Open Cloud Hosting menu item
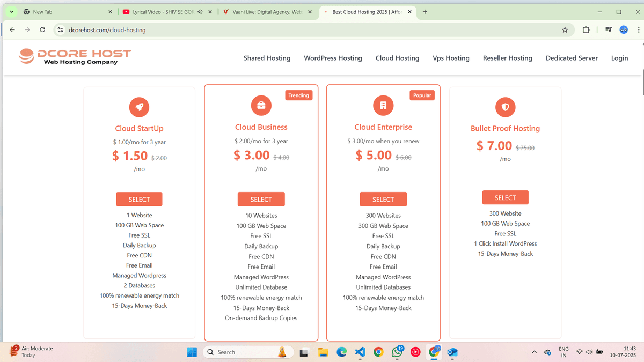The image size is (644, 362). (x=397, y=58)
